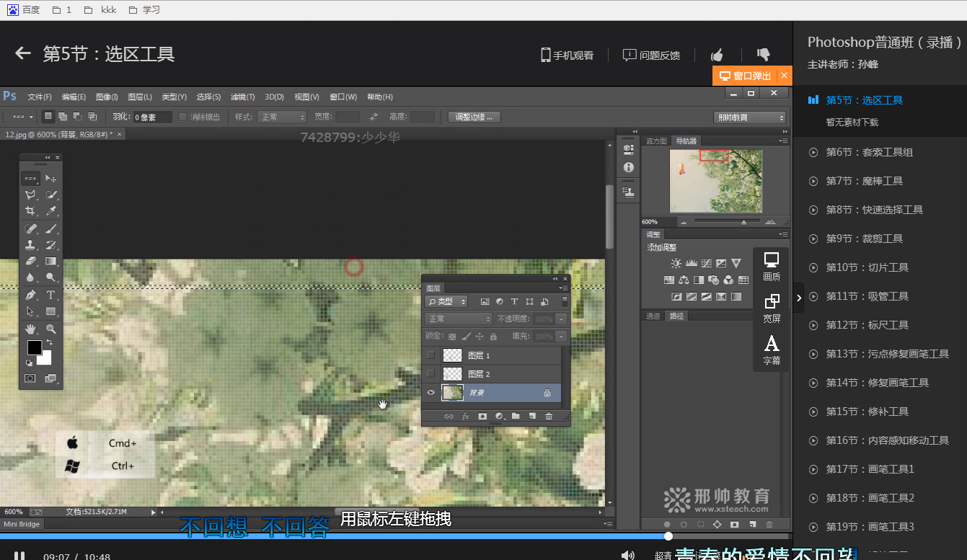Screen dimensions: 967x560
Task: Click the 手机观看 button
Action: pos(568,55)
